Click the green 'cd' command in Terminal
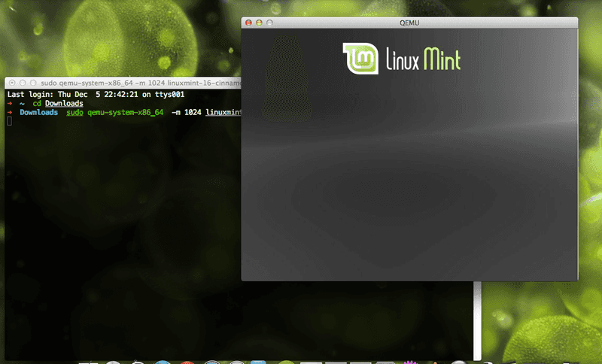The height and width of the screenshot is (364, 602). [37, 104]
